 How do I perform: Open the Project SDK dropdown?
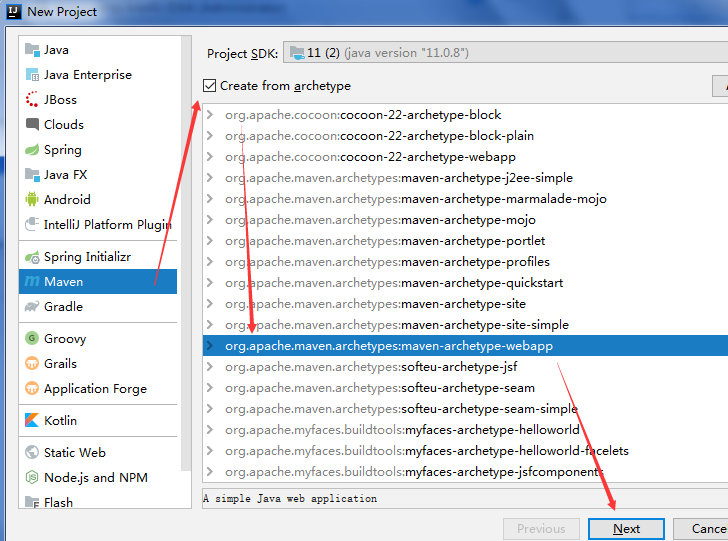505,53
